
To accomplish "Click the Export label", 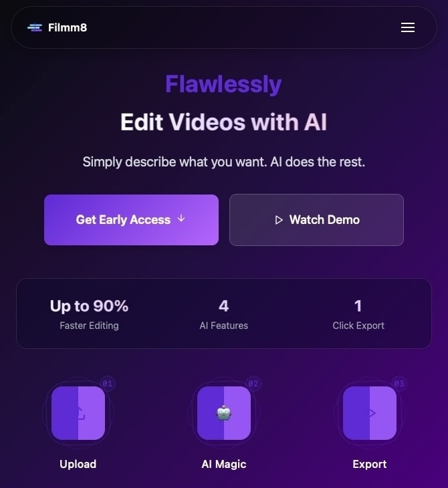I will click(x=370, y=464).
